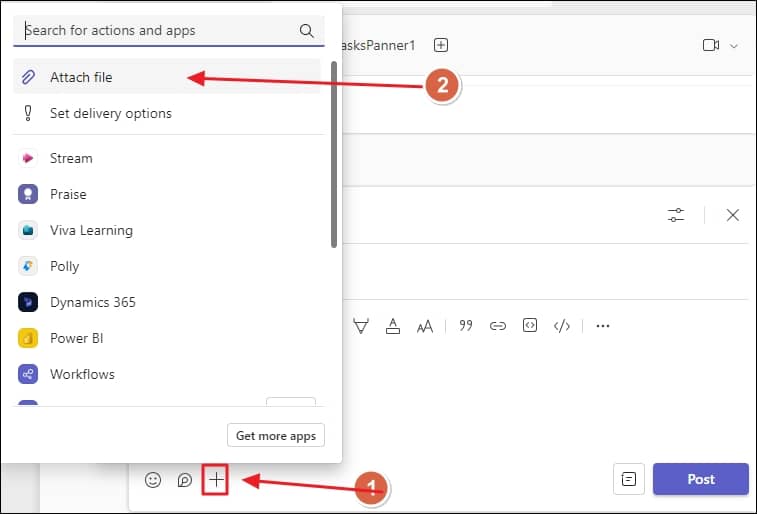Start a meeting with the video camera icon
The width and height of the screenshot is (757, 514).
711,45
